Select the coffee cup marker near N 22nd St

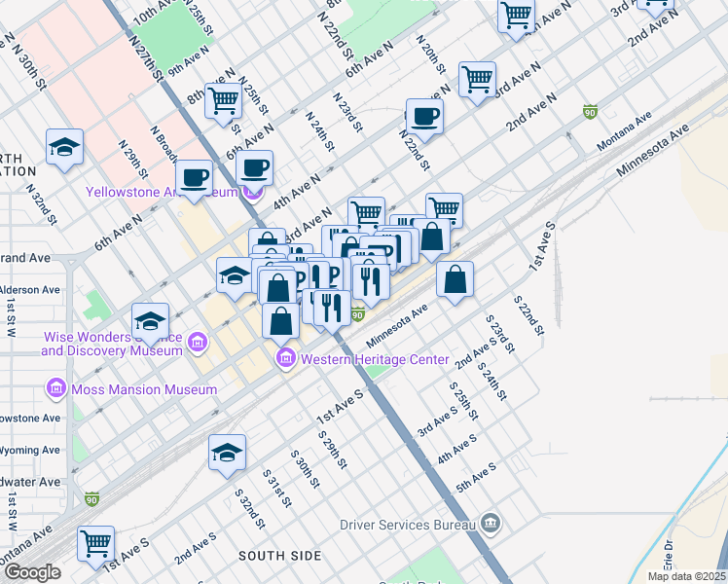click(x=424, y=118)
